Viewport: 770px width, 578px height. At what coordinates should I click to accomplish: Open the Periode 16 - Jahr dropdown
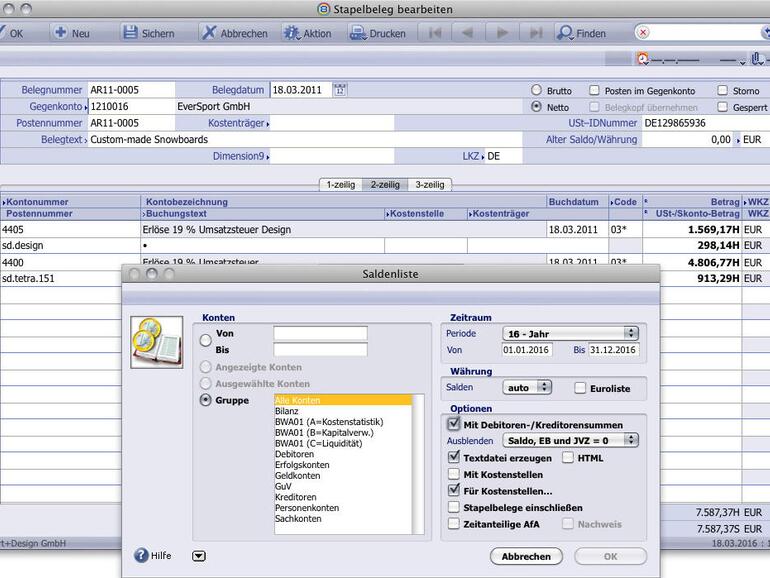[570, 333]
